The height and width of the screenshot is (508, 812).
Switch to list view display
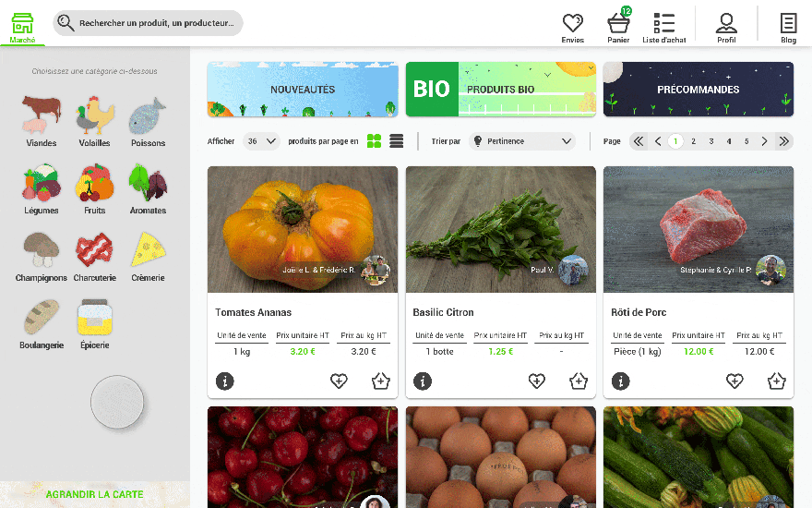[396, 141]
